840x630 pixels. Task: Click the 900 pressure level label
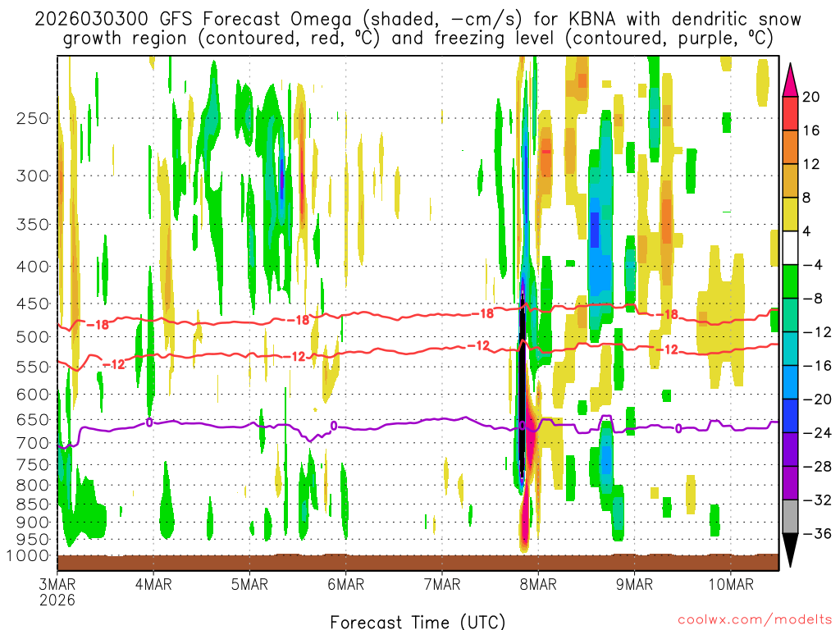point(33,523)
